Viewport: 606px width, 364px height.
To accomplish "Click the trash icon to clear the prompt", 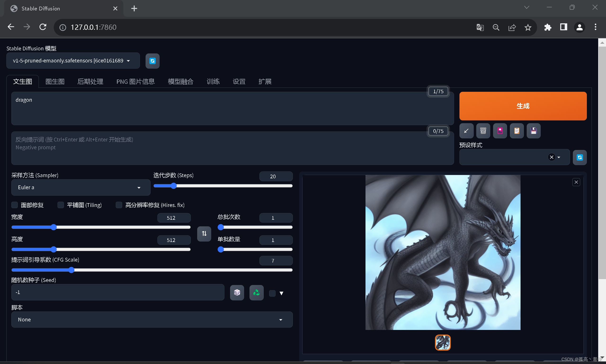I will click(x=483, y=131).
